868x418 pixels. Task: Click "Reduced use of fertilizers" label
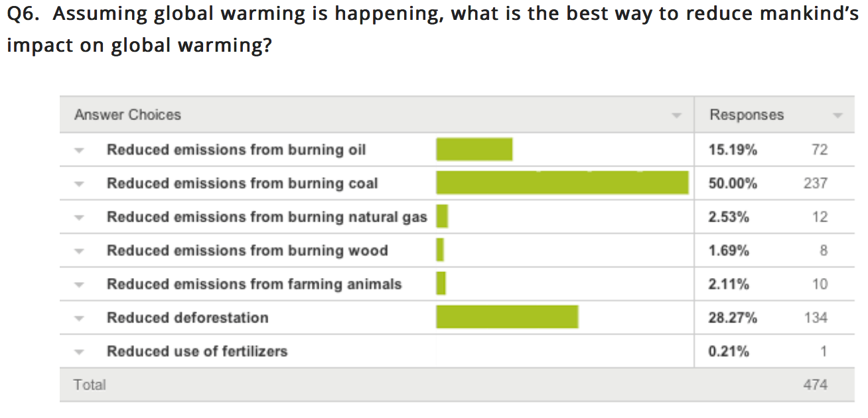pyautogui.click(x=197, y=351)
